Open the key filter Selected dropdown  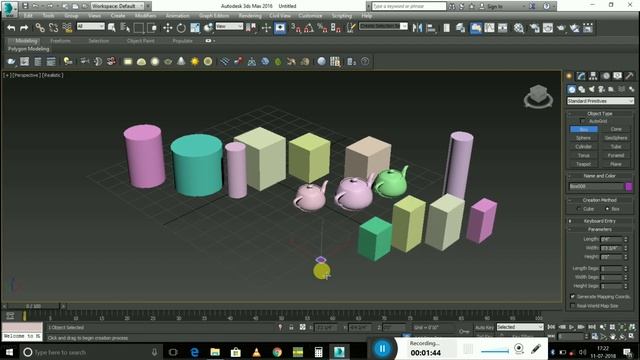tap(520, 327)
